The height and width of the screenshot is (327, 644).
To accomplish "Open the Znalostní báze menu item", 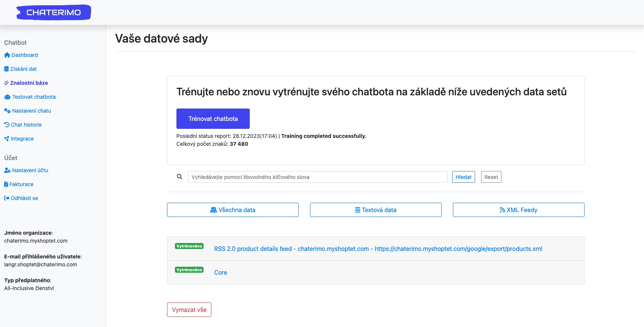I will pyautogui.click(x=26, y=83).
